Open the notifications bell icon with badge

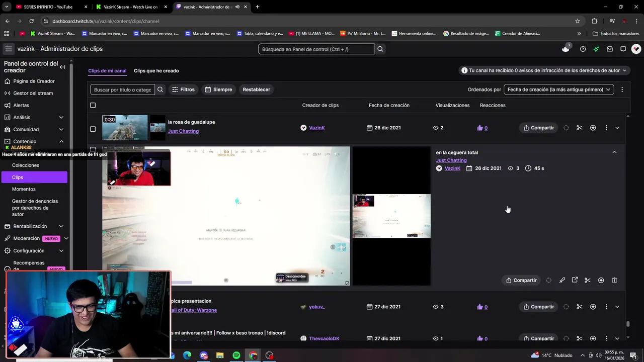566,49
